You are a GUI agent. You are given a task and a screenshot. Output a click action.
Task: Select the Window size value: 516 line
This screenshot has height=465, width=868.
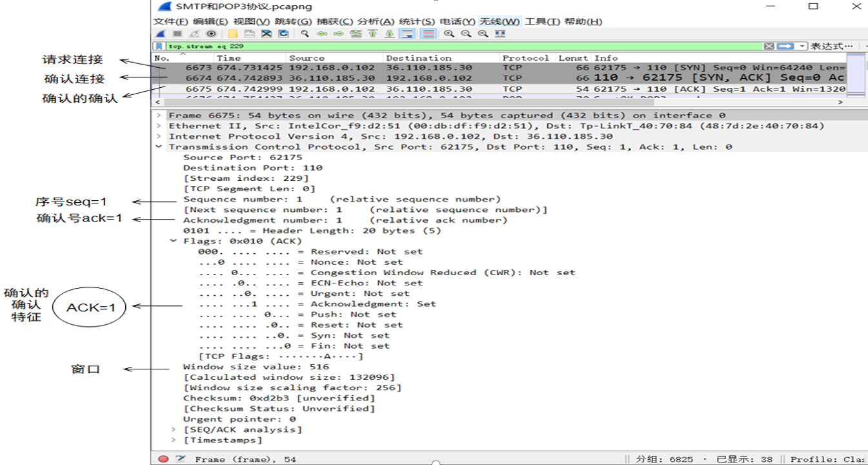click(x=256, y=367)
